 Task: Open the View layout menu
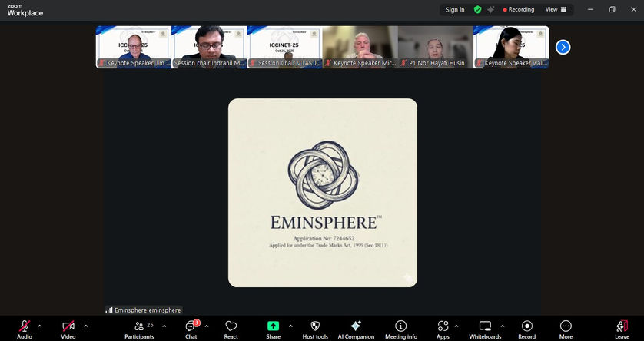pyautogui.click(x=556, y=9)
